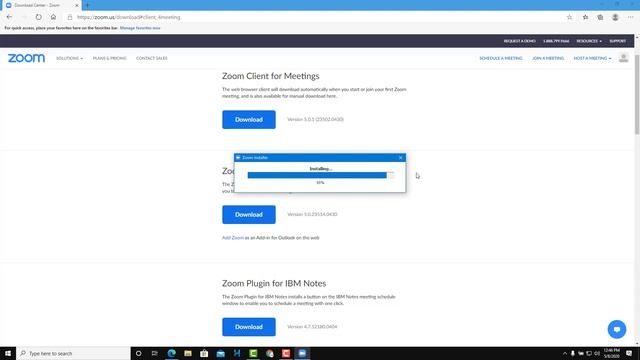Open browser profile avatar icon

tap(615, 17)
